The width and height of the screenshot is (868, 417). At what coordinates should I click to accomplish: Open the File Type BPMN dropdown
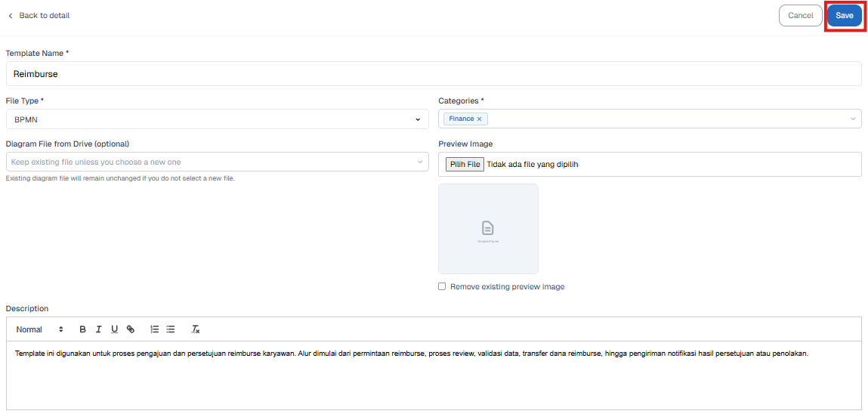coord(217,119)
